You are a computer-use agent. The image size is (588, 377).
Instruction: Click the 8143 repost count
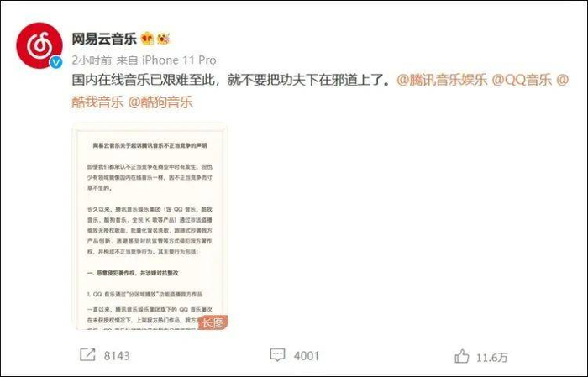point(117,356)
